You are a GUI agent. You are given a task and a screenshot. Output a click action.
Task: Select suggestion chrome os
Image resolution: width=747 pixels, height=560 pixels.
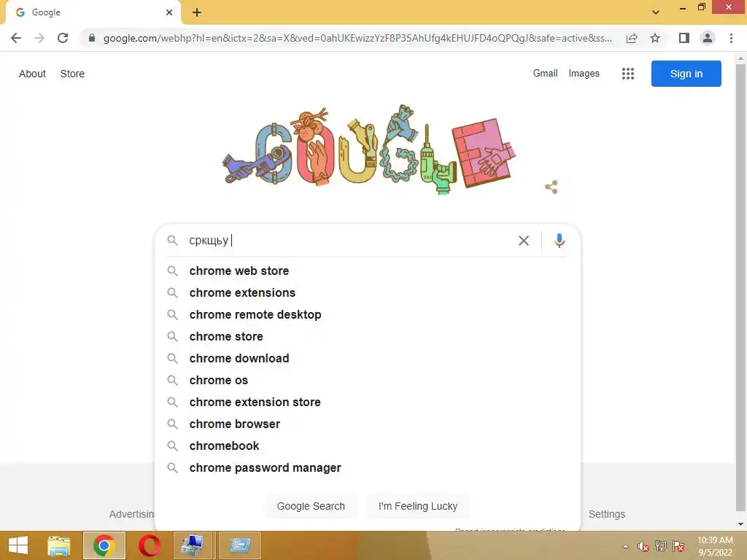(368, 381)
